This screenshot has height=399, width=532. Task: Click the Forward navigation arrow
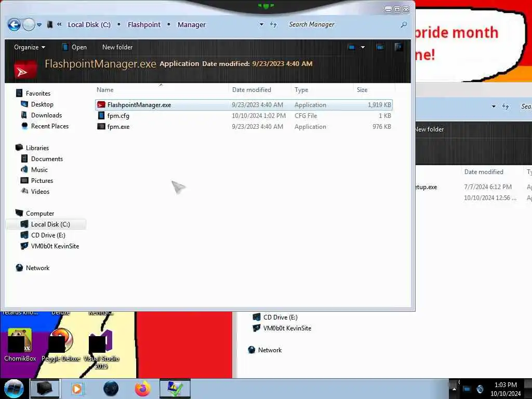pos(29,24)
